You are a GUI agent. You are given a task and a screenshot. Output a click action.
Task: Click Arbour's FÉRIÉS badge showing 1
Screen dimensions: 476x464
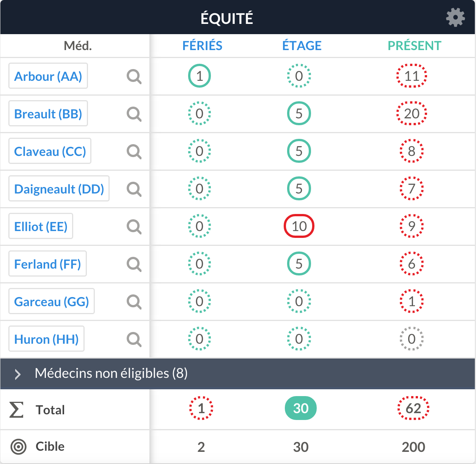click(200, 76)
